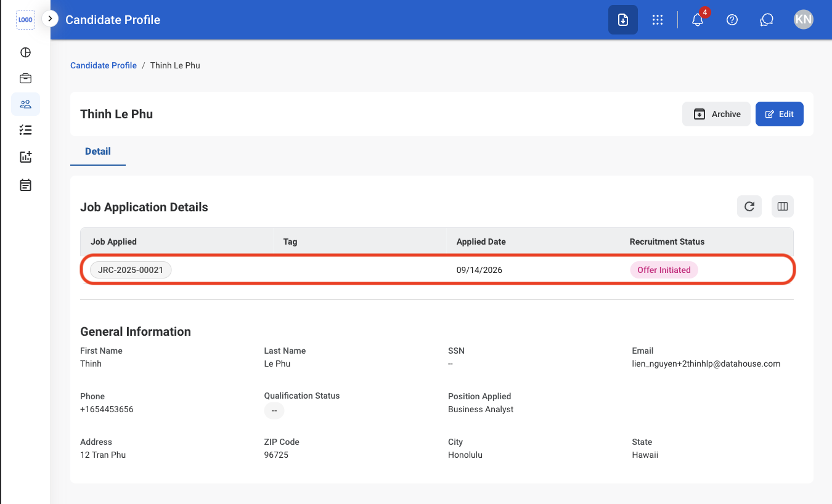Open the briefcase jobs sidebar icon
Viewport: 832px width, 504px height.
pos(25,78)
